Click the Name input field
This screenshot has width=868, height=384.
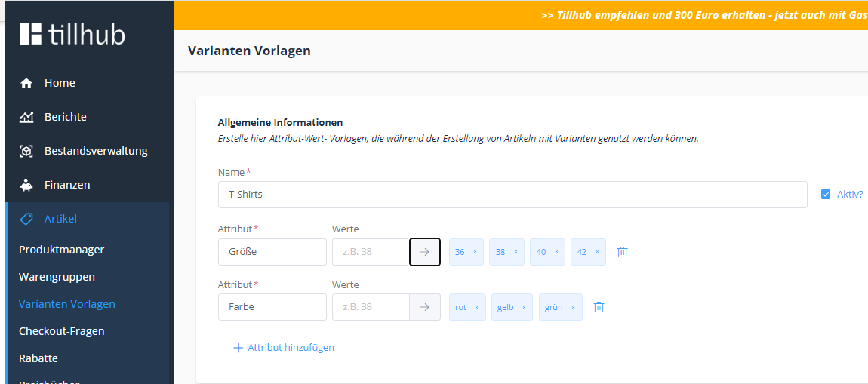(512, 195)
